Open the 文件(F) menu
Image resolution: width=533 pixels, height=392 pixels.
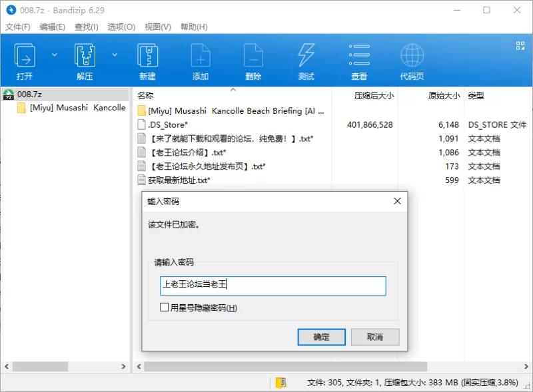click(18, 27)
